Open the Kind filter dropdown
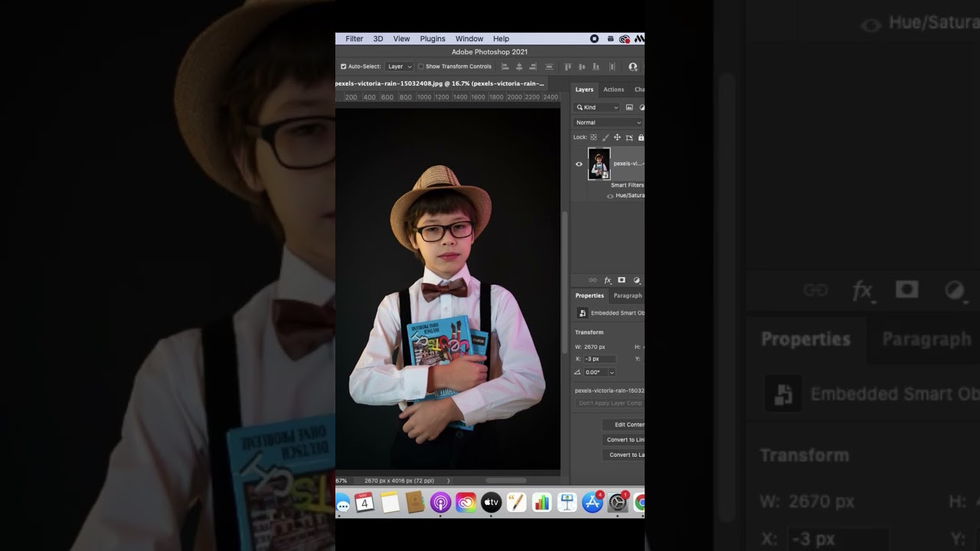Viewport: 980px width, 551px height. (597, 107)
